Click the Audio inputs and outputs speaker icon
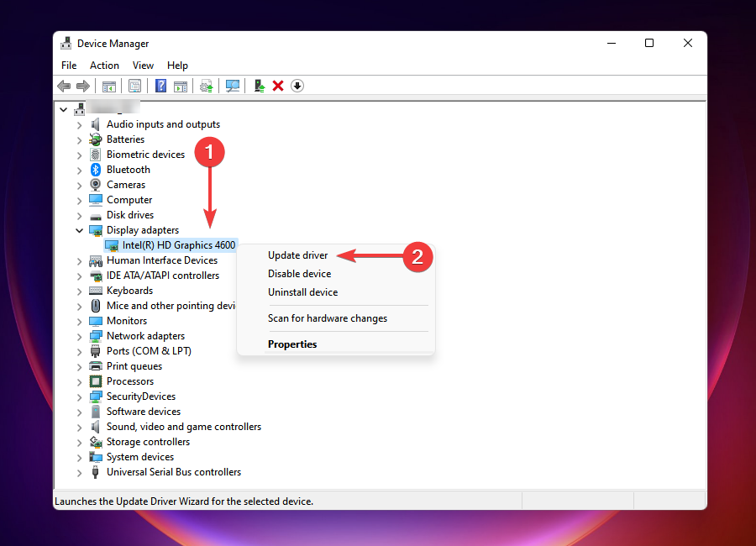 coord(96,124)
